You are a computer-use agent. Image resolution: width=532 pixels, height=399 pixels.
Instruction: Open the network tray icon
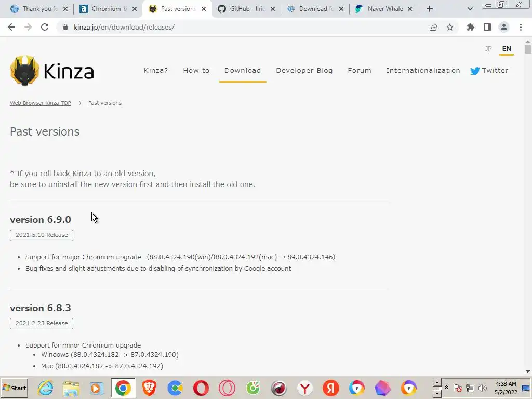(x=470, y=388)
